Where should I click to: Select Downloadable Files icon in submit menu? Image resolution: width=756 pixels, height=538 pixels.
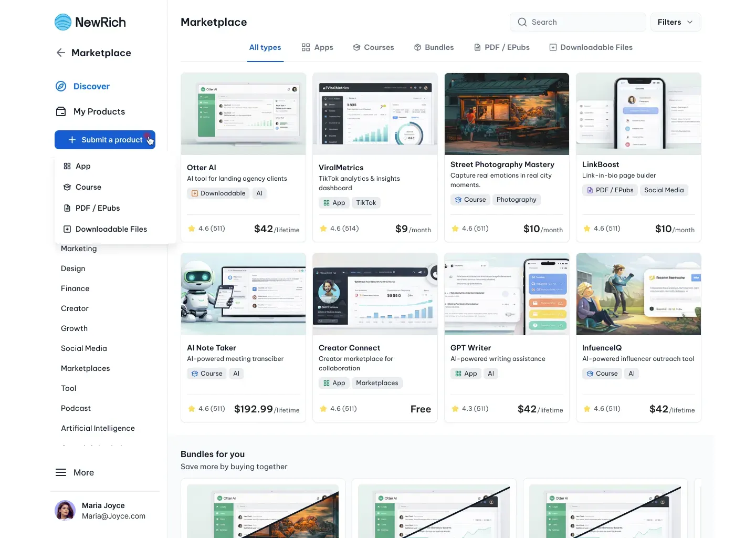click(67, 229)
